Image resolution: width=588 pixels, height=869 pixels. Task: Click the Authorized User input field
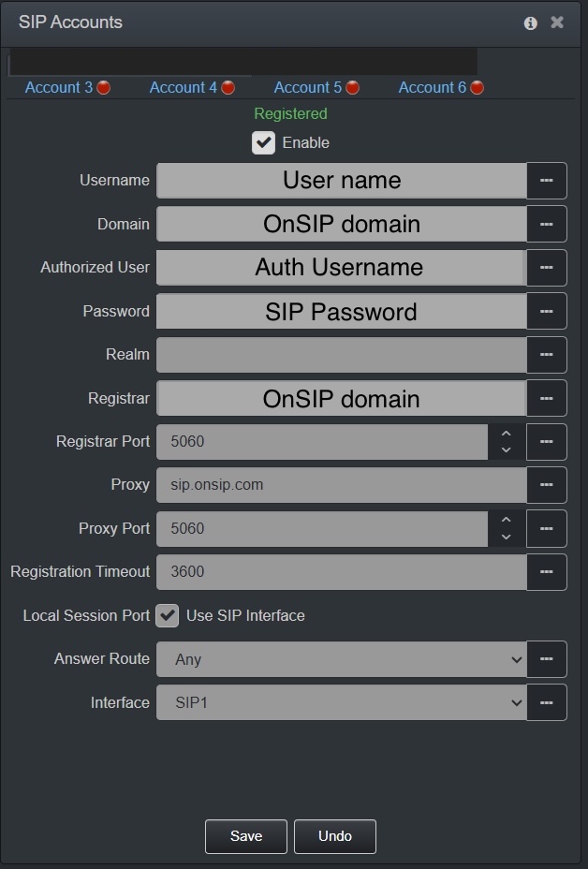[x=342, y=268]
